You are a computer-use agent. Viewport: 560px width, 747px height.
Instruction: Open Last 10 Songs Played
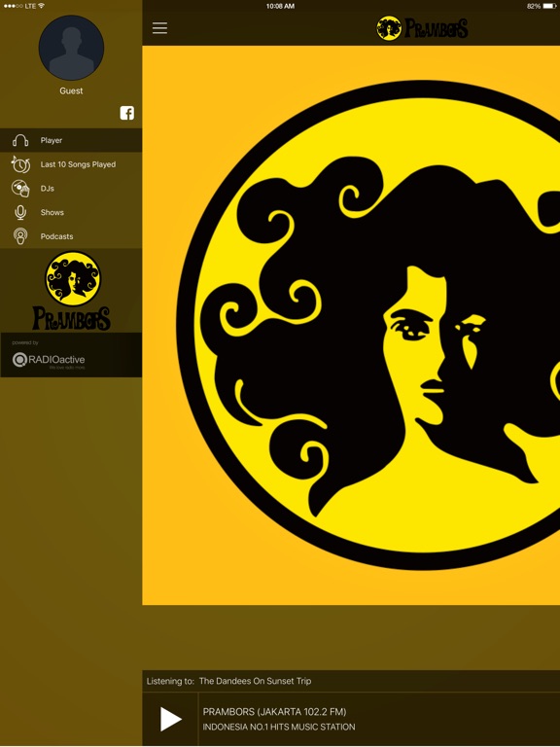point(71,164)
